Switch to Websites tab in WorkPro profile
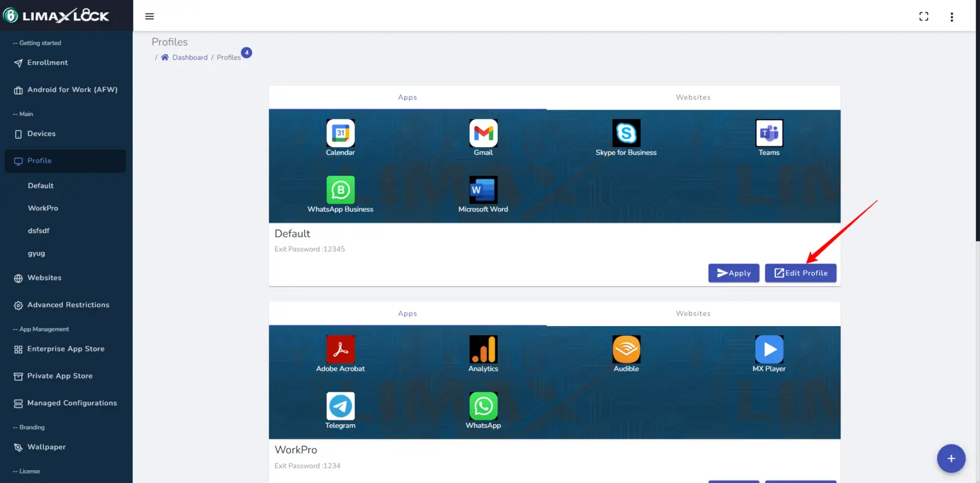 pos(693,314)
